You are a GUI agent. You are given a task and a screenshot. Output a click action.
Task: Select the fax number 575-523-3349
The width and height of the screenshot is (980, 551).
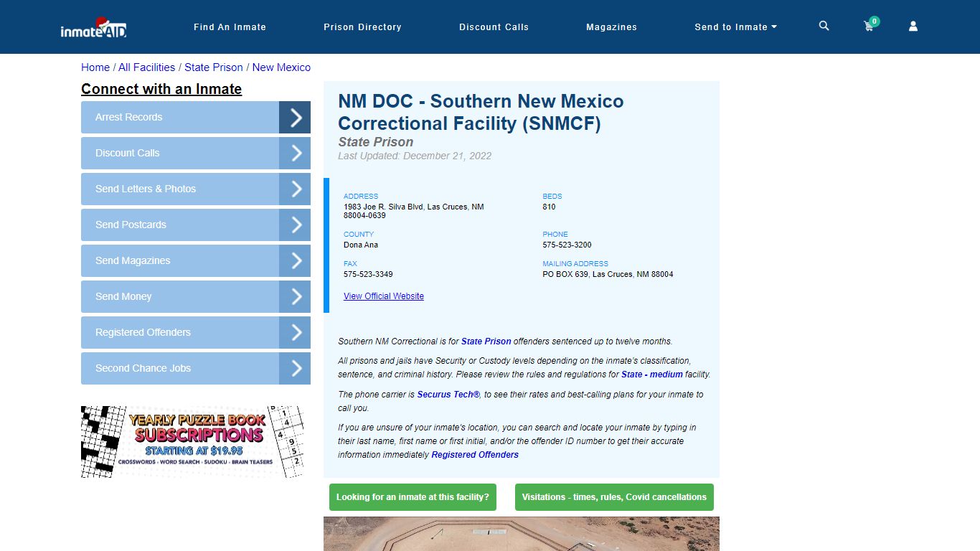(x=368, y=274)
